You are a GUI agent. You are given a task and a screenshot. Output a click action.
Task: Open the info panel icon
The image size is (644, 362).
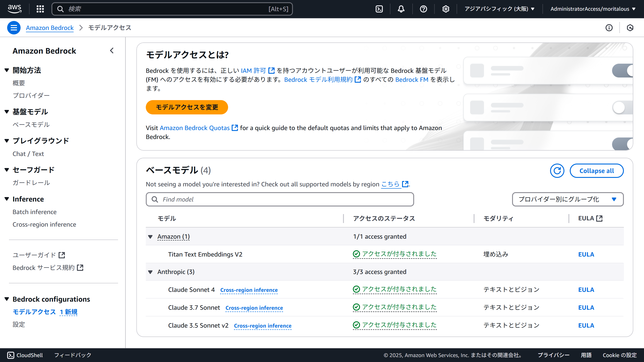(x=609, y=28)
